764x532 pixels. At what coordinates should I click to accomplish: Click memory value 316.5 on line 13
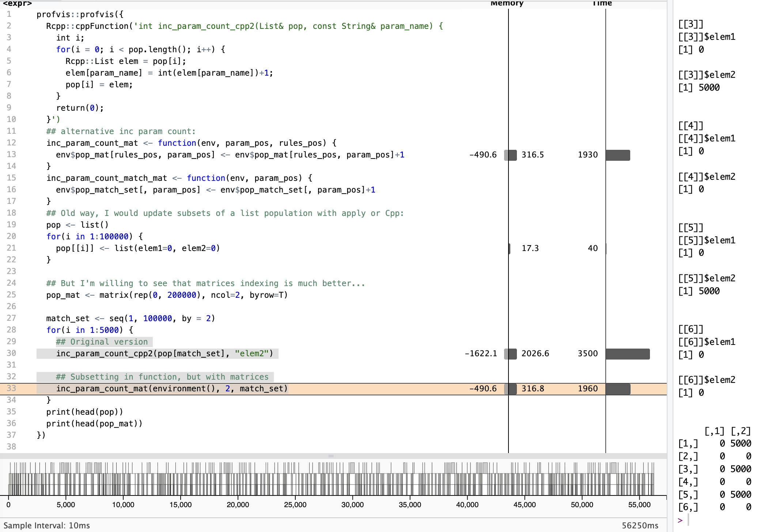(533, 155)
